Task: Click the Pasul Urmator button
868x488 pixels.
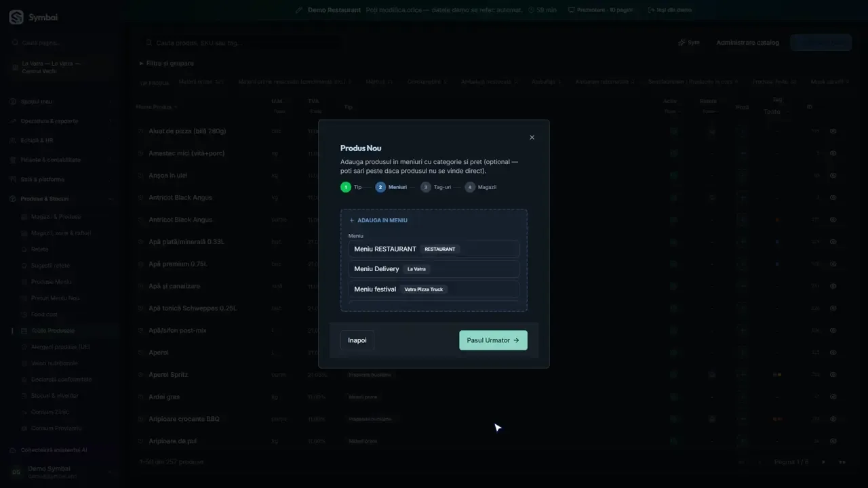Action: pyautogui.click(x=493, y=340)
